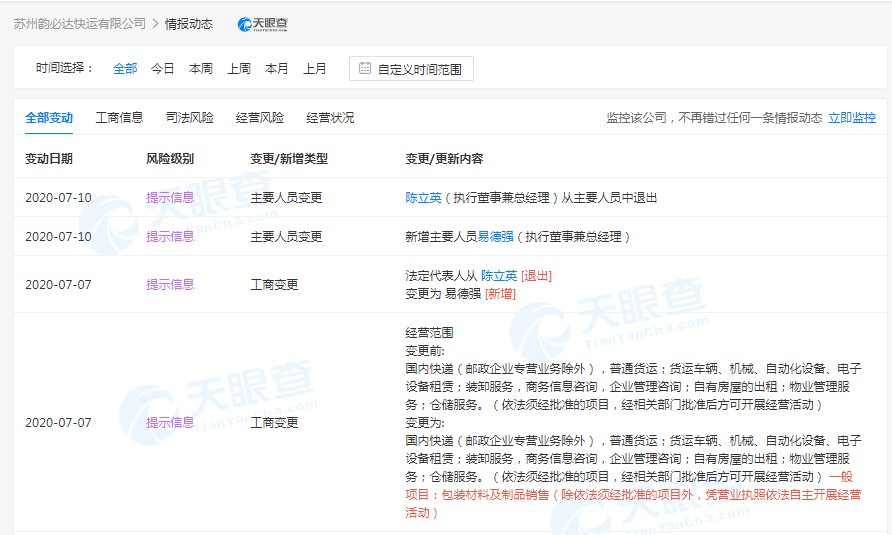Click the 2020-07-10 date of 陈立英 exit row

pyautogui.click(x=58, y=197)
